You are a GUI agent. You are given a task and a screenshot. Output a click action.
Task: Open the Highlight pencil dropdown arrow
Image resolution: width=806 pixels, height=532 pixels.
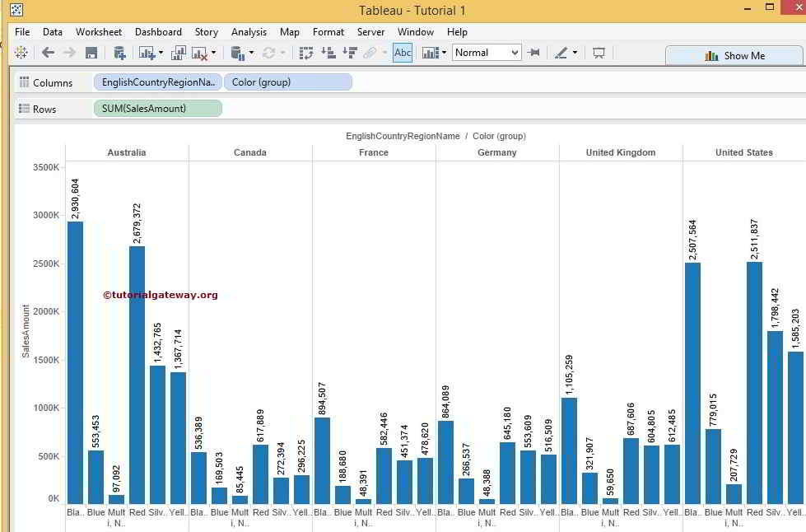point(575,53)
